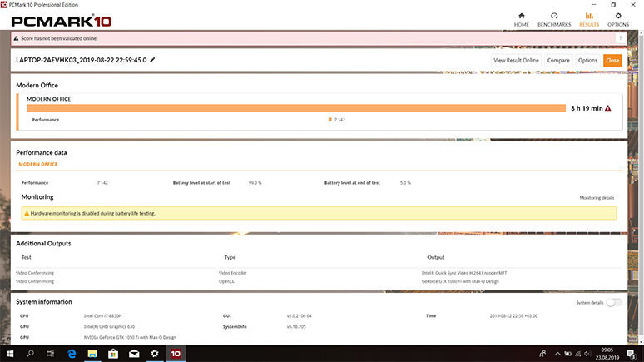
Task: Open Microsoft Store from taskbar
Action: point(113,354)
